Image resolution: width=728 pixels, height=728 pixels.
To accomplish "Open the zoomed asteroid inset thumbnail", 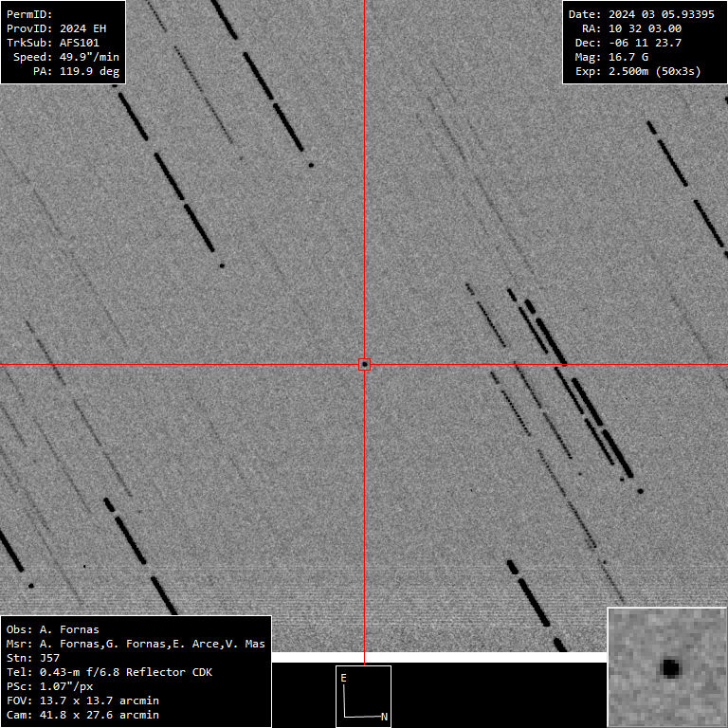I will 667,667.
